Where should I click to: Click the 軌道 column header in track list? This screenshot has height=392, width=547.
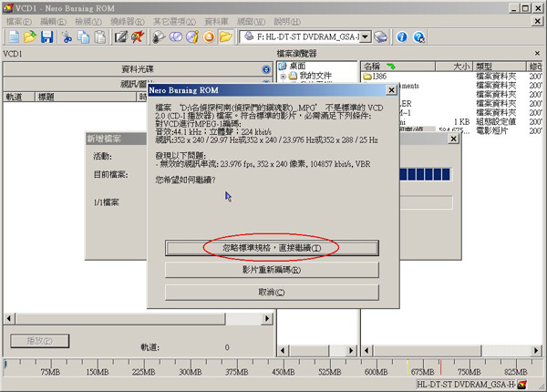coord(19,97)
